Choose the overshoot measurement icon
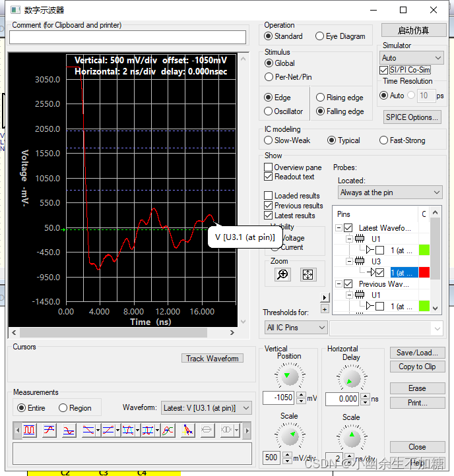454x476 pixels. point(49,430)
